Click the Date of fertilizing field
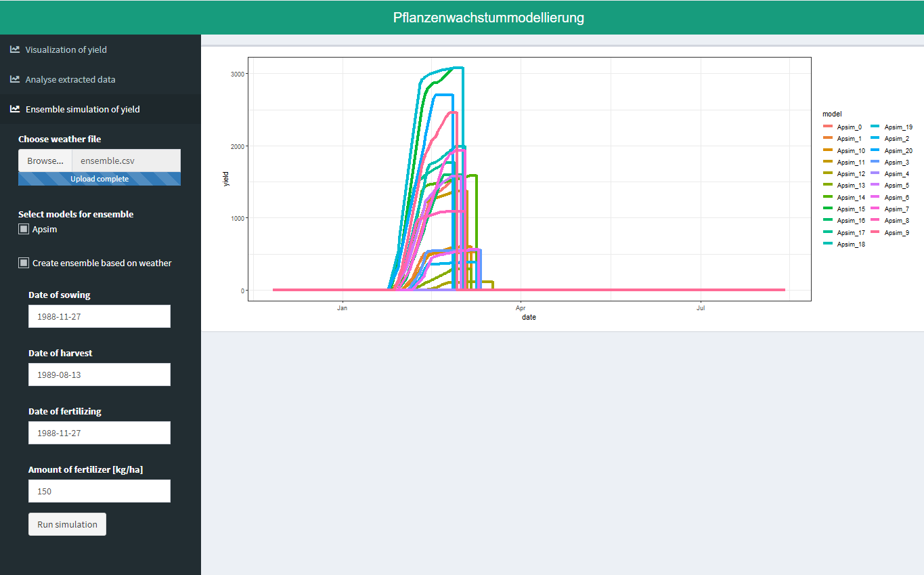Screen dimensions: 924x575 tap(100, 433)
